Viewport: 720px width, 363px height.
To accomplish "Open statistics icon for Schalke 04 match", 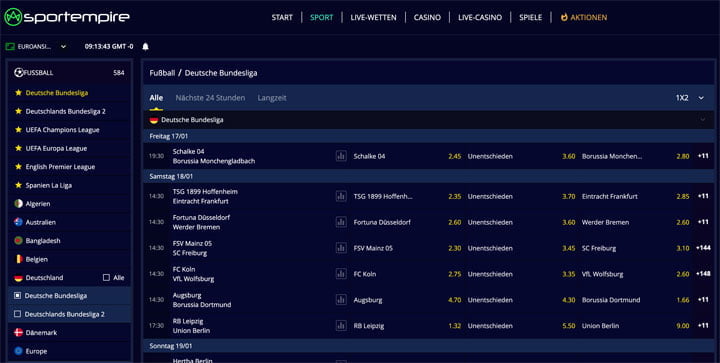I will pos(341,156).
